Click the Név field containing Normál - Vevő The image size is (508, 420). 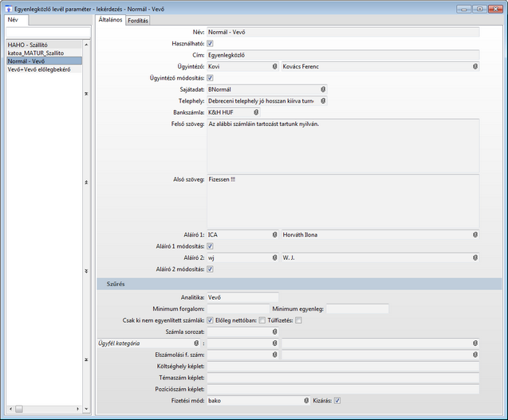(343, 33)
